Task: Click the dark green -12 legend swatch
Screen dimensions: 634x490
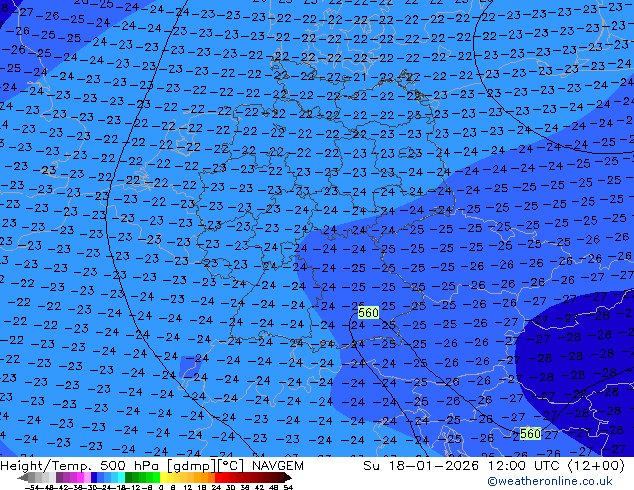Action: point(128,477)
